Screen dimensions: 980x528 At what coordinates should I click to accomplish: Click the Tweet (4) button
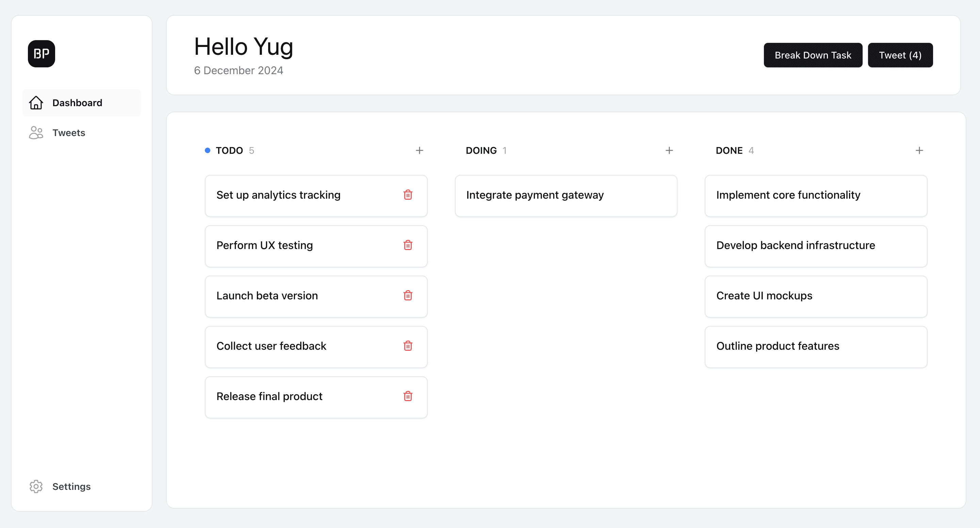[900, 55]
